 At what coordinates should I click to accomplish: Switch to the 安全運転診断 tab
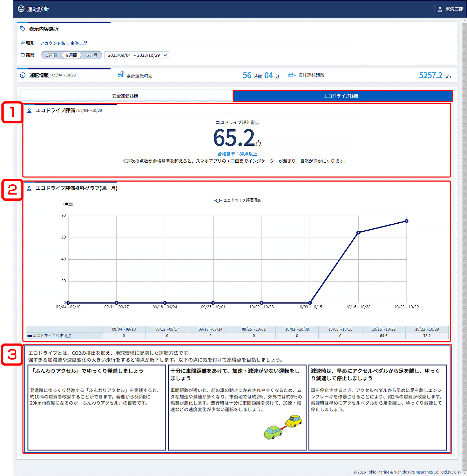pos(125,96)
